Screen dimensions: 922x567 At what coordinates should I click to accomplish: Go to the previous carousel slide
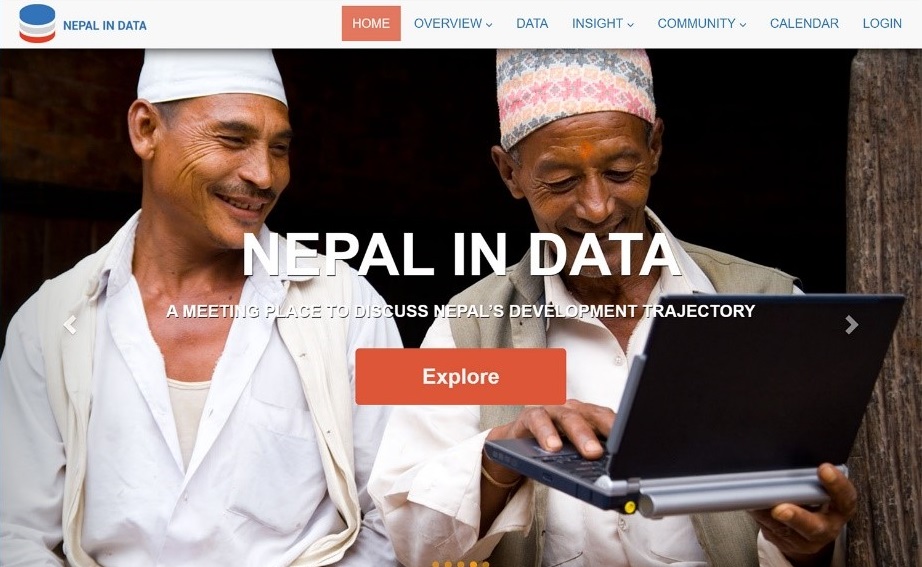(70, 324)
